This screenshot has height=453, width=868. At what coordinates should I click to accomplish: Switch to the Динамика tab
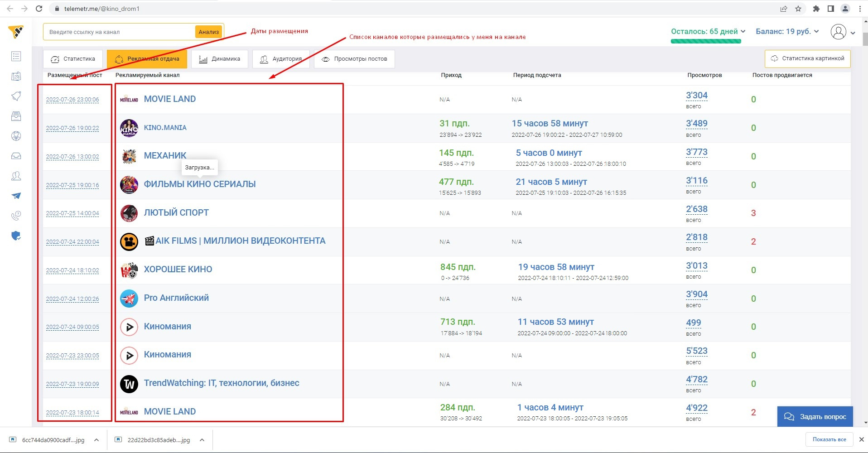[x=219, y=59]
